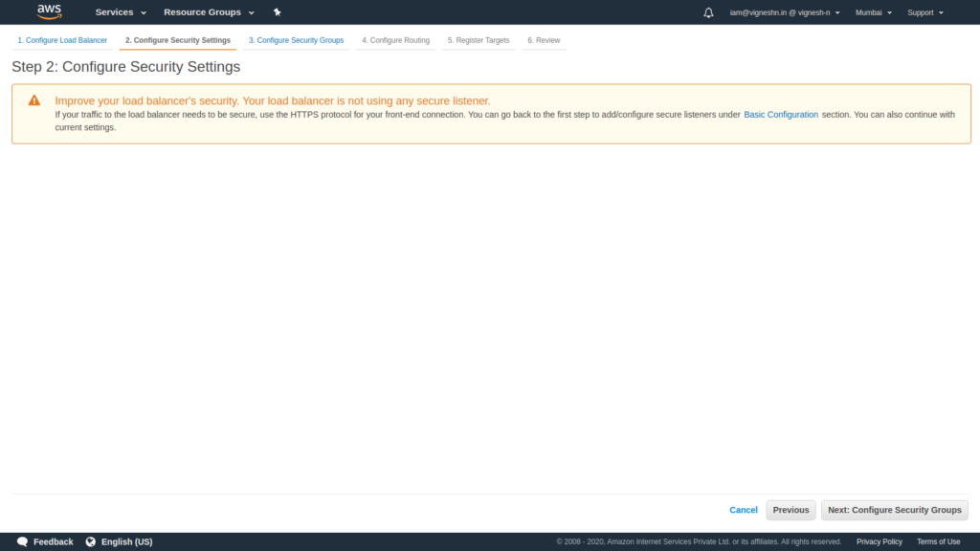
Task: Click Next: Configure Security Groups button
Action: pos(895,510)
